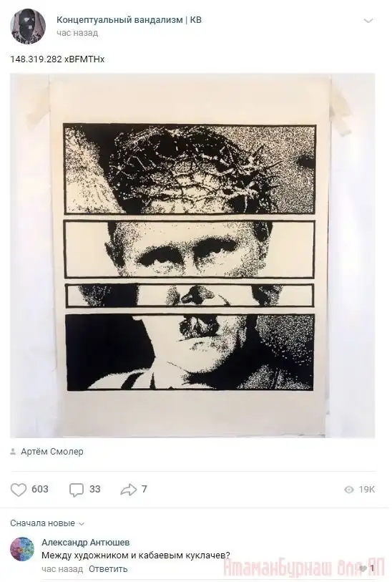
Task: Click the person icon beside Артём Смолер
Action: point(13,452)
